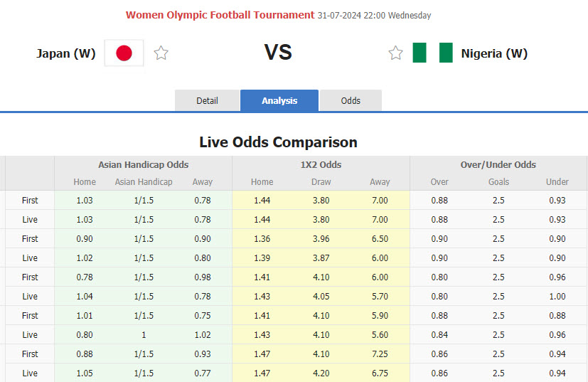Click Under odds 1.00
The image size is (588, 382).
coord(557,296)
